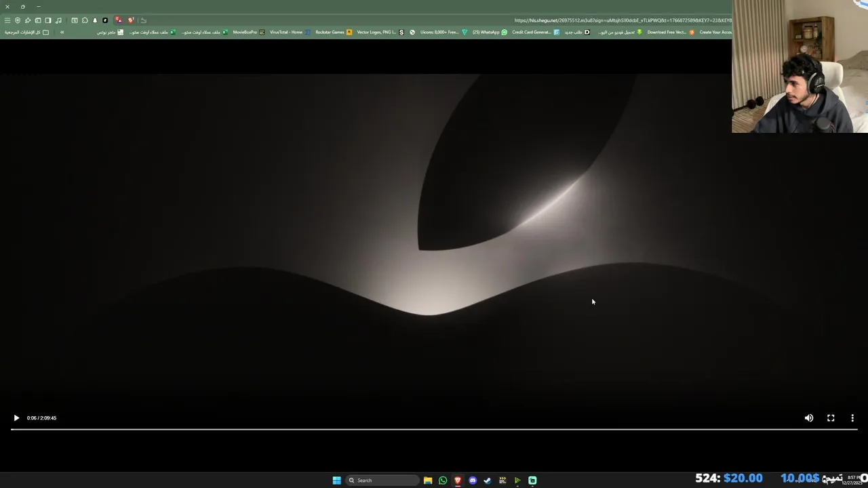868x488 pixels.
Task: Open the browser hamburger menu
Action: (x=7, y=20)
